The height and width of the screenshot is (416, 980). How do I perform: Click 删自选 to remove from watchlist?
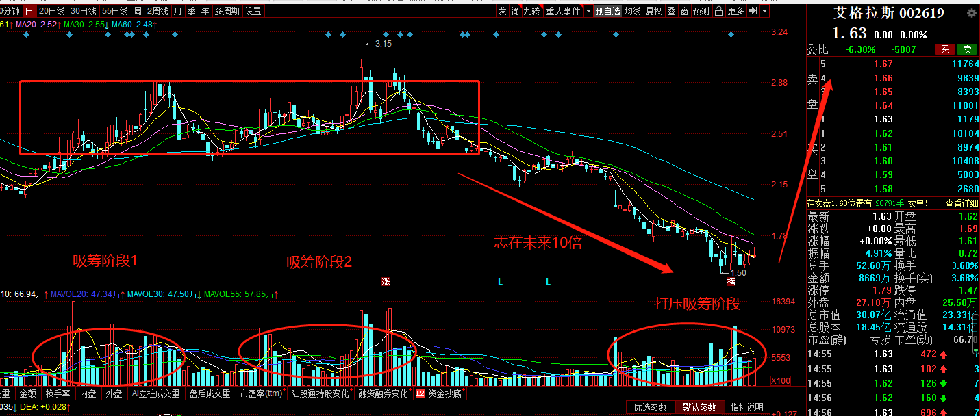(607, 11)
